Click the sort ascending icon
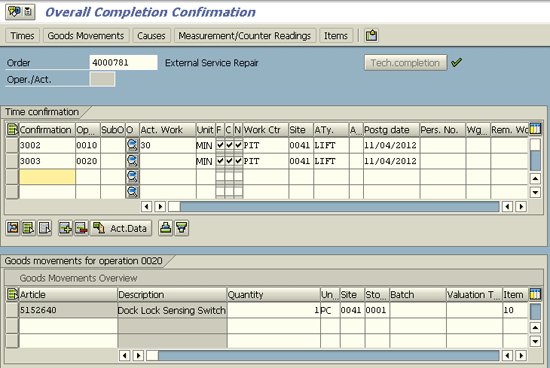 click(x=166, y=228)
